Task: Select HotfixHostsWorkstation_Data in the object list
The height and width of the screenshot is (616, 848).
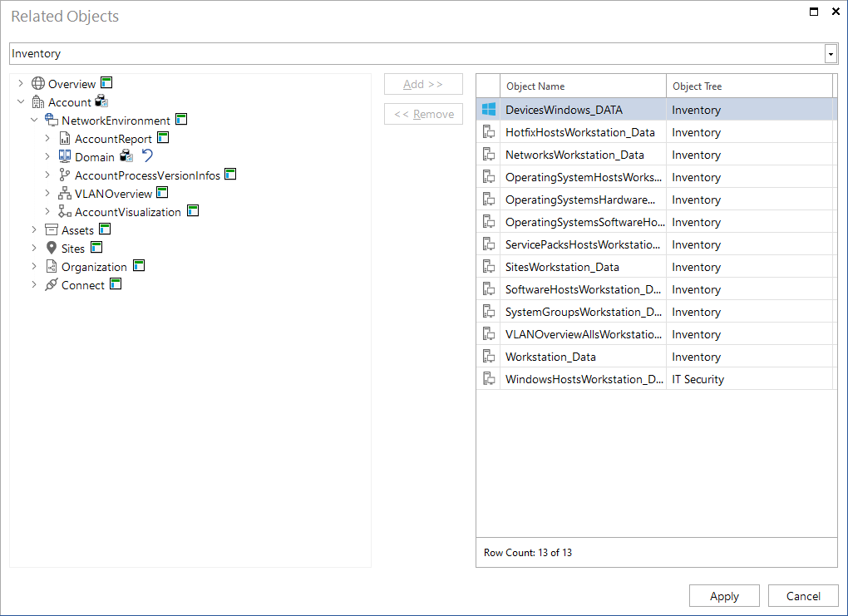Action: pyautogui.click(x=580, y=132)
